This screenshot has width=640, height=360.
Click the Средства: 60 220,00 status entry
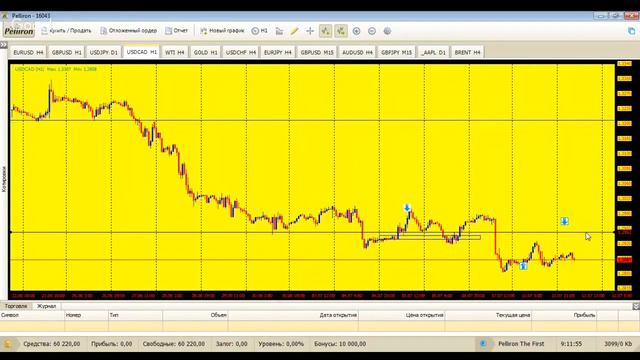tap(52, 344)
